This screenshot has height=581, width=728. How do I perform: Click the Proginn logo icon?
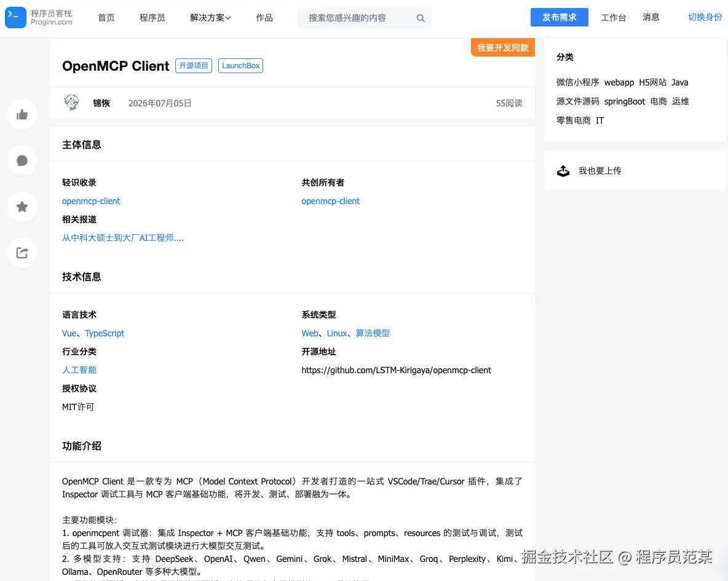point(15,17)
